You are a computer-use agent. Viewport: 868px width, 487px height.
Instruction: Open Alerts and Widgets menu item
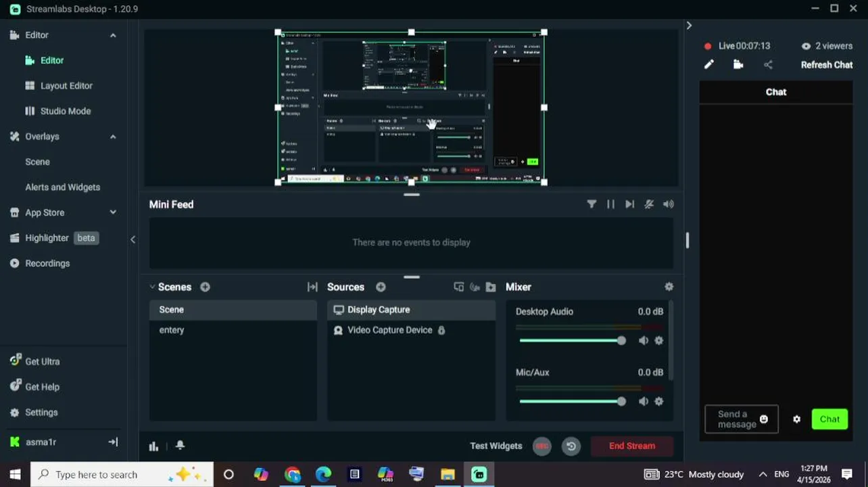63,187
